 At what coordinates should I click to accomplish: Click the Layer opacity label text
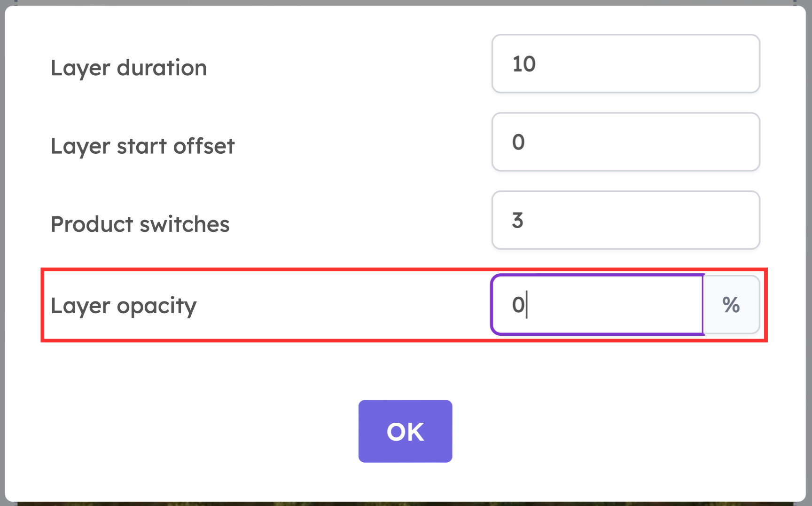coord(124,306)
